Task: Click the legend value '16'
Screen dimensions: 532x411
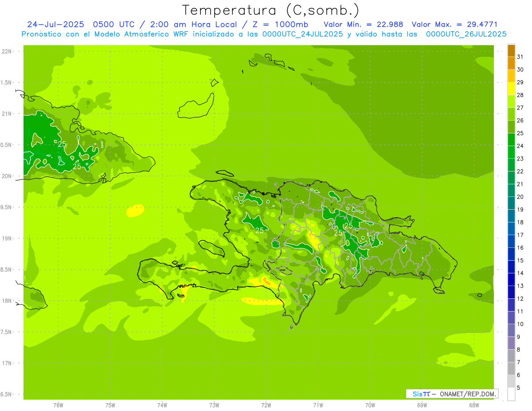Action: pyautogui.click(x=520, y=248)
